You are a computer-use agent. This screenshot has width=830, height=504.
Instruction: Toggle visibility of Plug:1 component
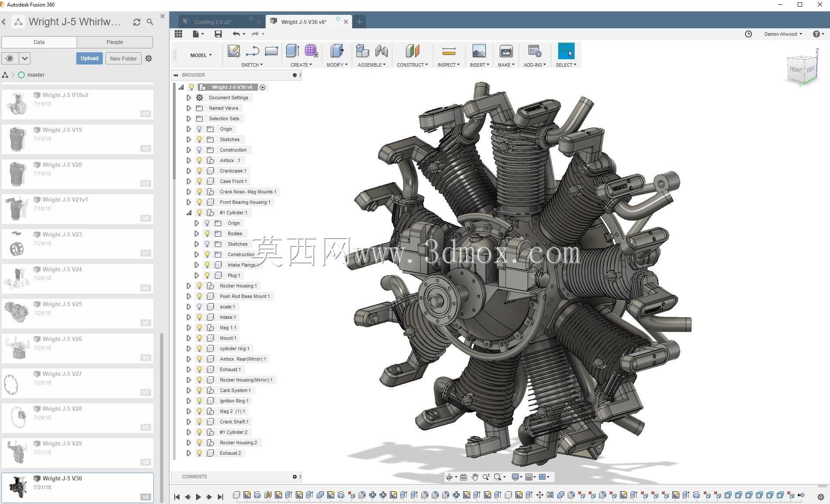(207, 275)
